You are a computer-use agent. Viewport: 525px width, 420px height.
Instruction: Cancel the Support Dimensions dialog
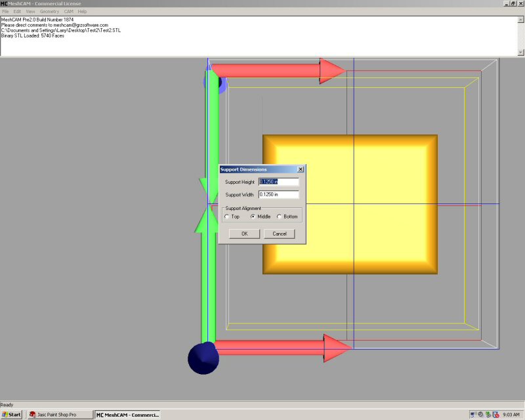(x=280, y=234)
